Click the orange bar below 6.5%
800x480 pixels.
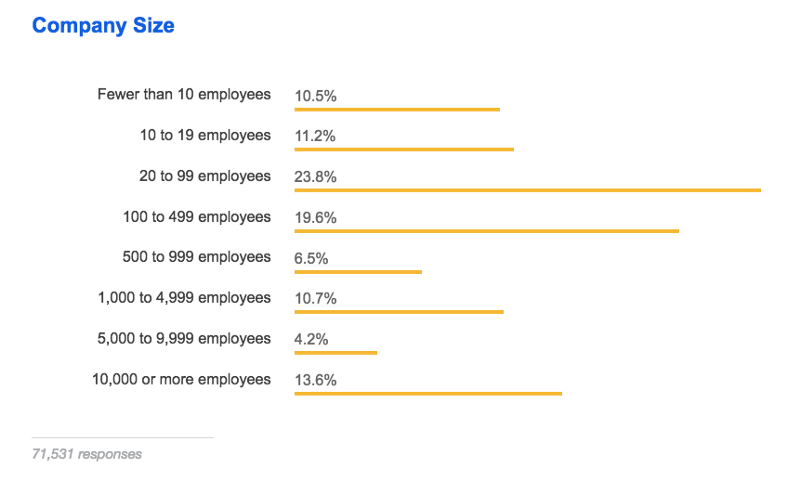(358, 272)
